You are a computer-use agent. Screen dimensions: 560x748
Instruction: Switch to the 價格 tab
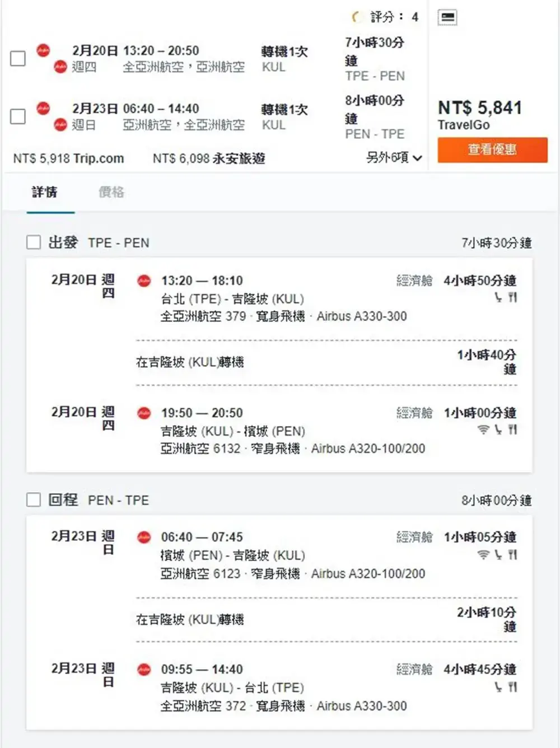tap(111, 192)
